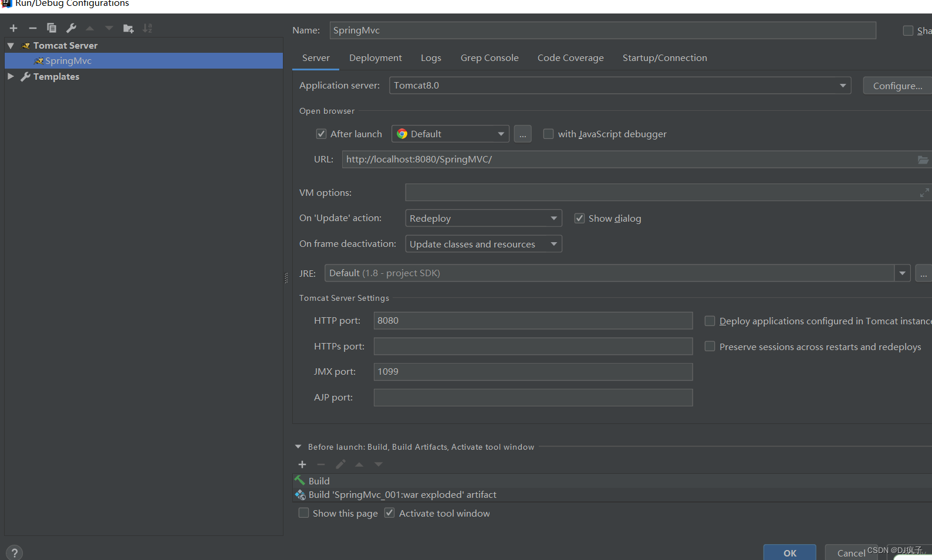Click AJP port field
The width and height of the screenshot is (932, 560).
pyautogui.click(x=533, y=398)
